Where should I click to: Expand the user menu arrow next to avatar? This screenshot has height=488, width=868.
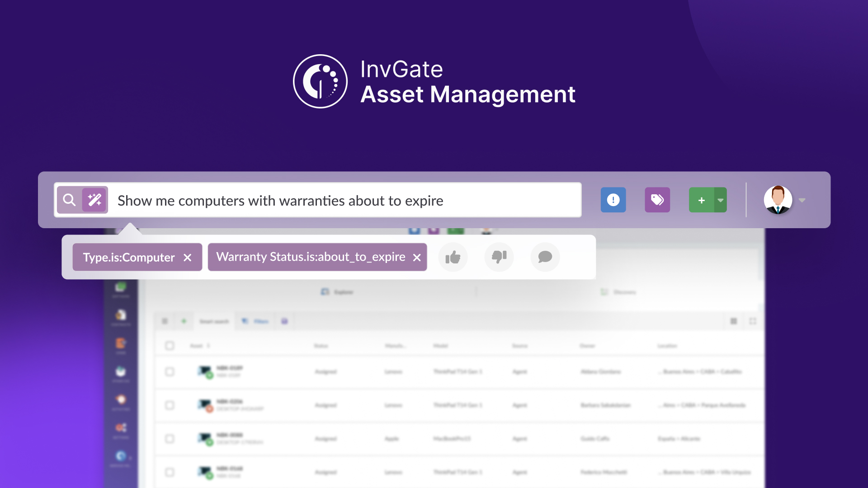802,200
